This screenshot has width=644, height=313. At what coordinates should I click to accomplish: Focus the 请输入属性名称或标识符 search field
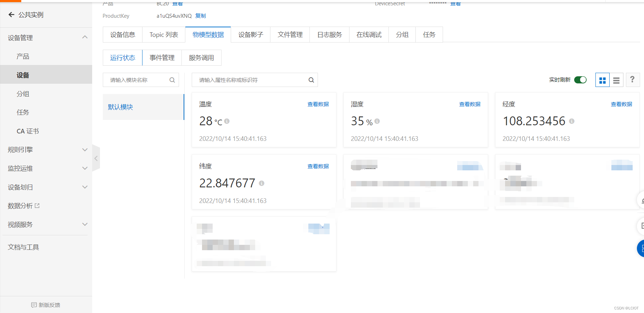(254, 80)
